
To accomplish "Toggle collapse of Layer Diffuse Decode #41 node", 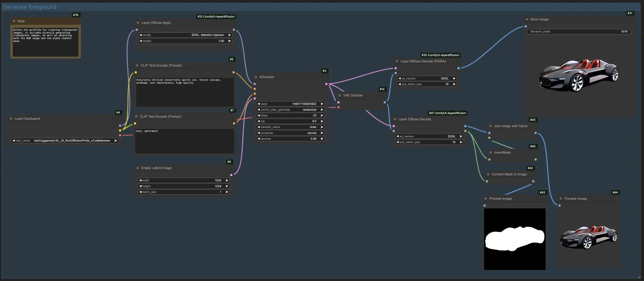I will (395, 119).
